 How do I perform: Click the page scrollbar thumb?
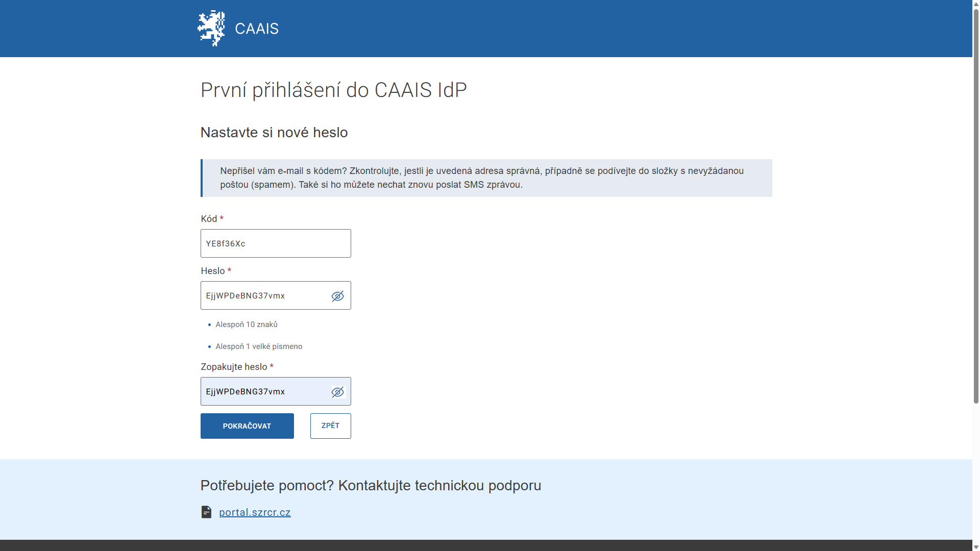pos(976,204)
